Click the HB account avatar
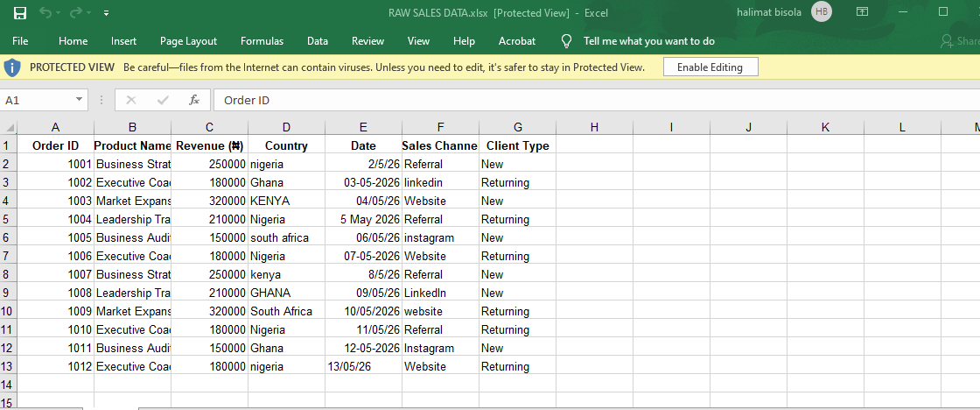 pyautogui.click(x=822, y=12)
